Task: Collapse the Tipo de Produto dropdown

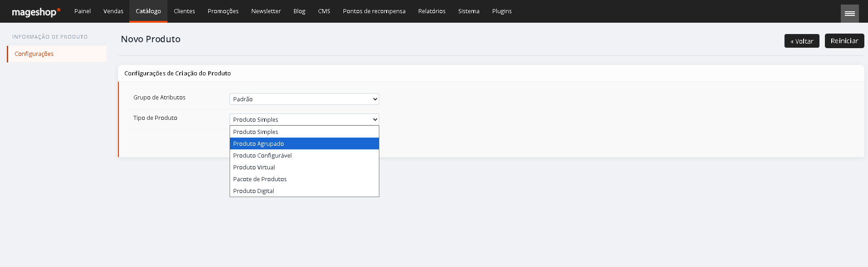Action: point(304,119)
